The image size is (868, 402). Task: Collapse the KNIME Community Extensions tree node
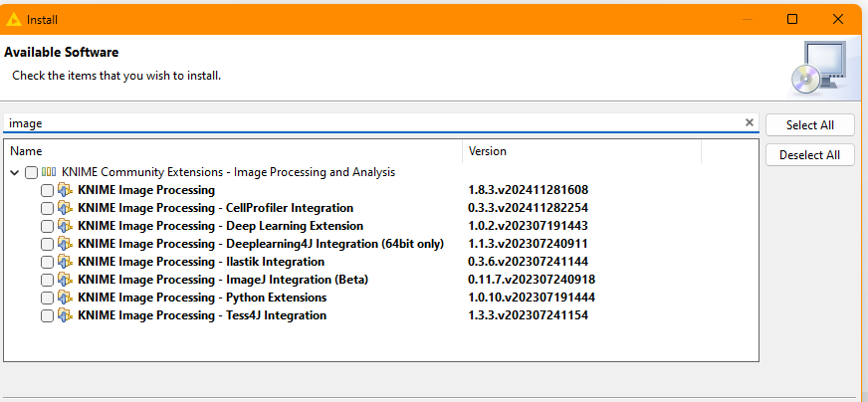pos(15,172)
